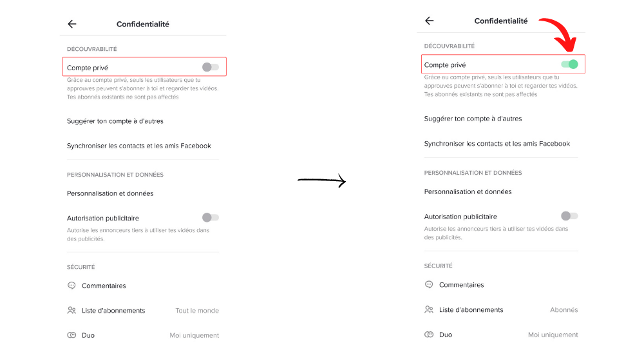
Task: Open 'Suggérer ton compte à d'autres' in left panel
Action: coord(118,121)
